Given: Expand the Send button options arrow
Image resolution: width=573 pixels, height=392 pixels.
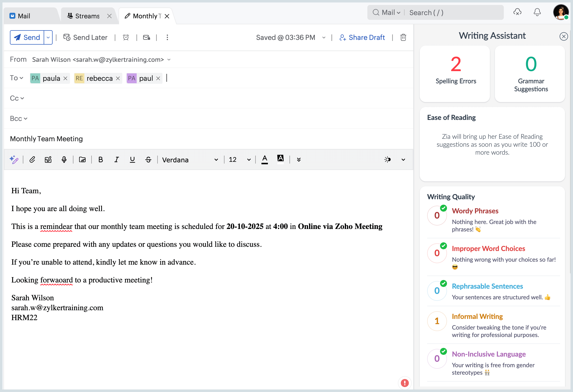Looking at the screenshot, I should (48, 37).
